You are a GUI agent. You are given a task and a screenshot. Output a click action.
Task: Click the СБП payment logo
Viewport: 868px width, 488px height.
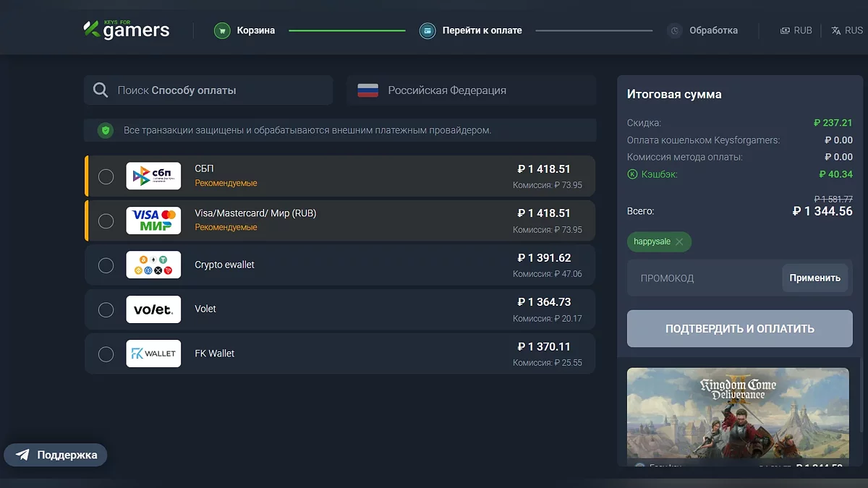click(x=153, y=176)
